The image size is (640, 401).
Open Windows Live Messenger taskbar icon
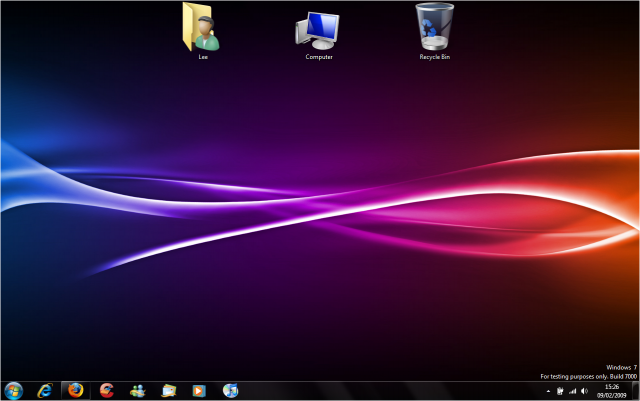138,391
